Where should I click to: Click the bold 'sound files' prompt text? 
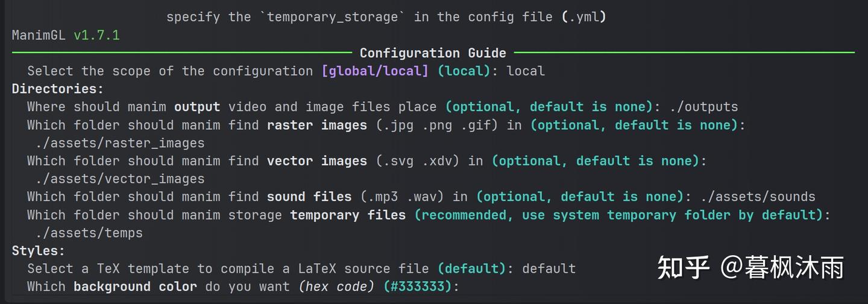309,197
